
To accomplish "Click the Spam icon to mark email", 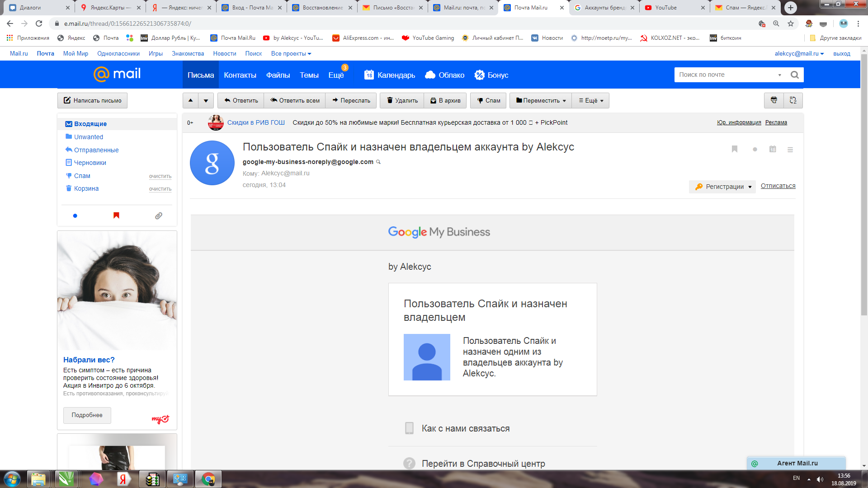I will point(489,100).
